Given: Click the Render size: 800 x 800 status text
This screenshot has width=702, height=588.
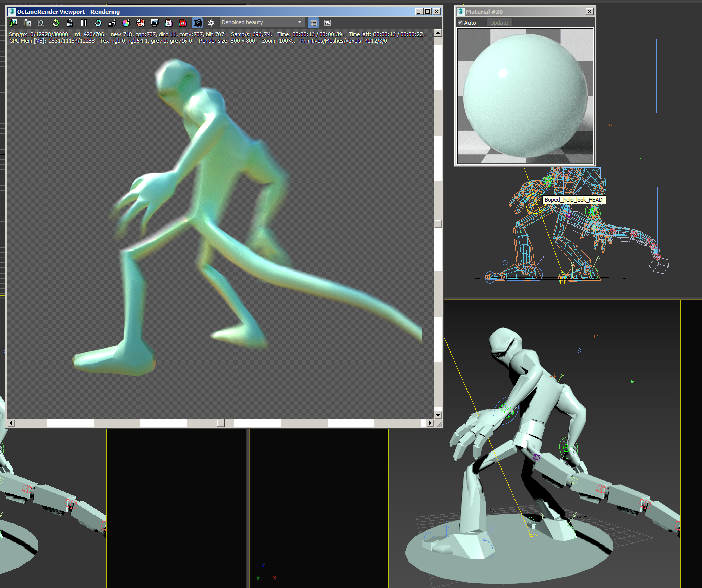Looking at the screenshot, I should pos(227,41).
